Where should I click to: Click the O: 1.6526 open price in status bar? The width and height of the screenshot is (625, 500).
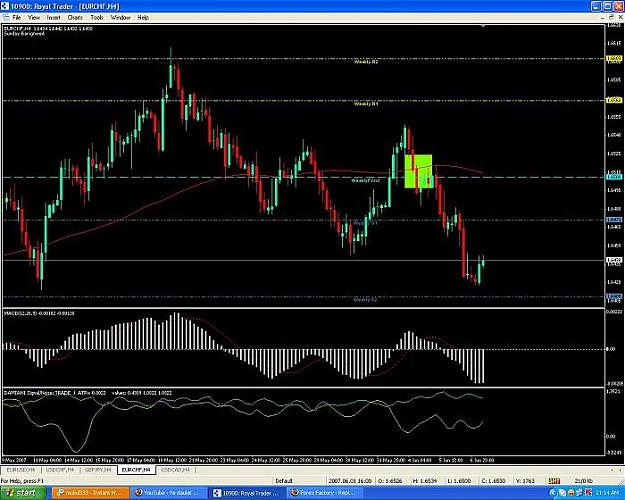(x=392, y=481)
